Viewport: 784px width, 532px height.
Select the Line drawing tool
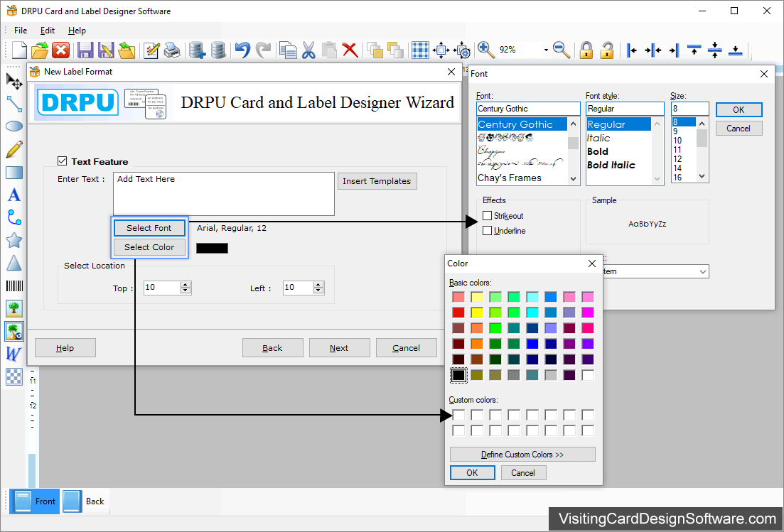[14, 104]
